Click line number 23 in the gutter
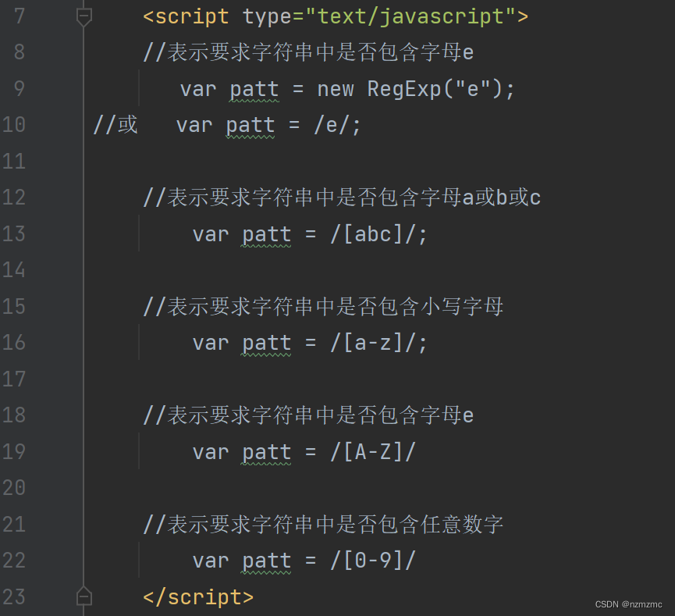Viewport: 675px width, 616px height. [14, 597]
